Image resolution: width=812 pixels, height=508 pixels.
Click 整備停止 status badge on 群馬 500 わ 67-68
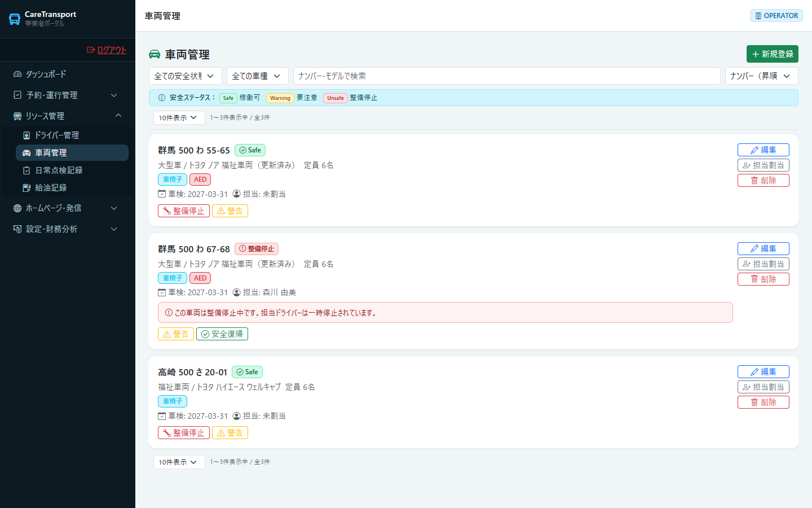tap(257, 249)
